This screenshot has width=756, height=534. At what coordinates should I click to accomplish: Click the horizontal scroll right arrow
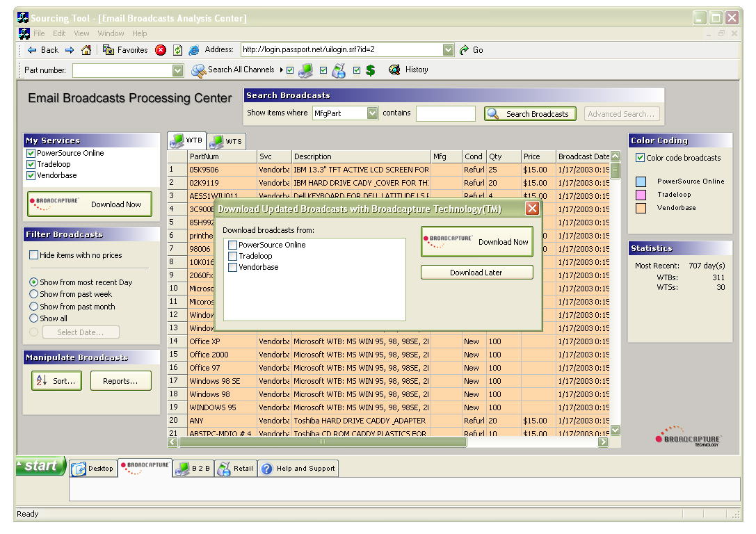pos(603,442)
